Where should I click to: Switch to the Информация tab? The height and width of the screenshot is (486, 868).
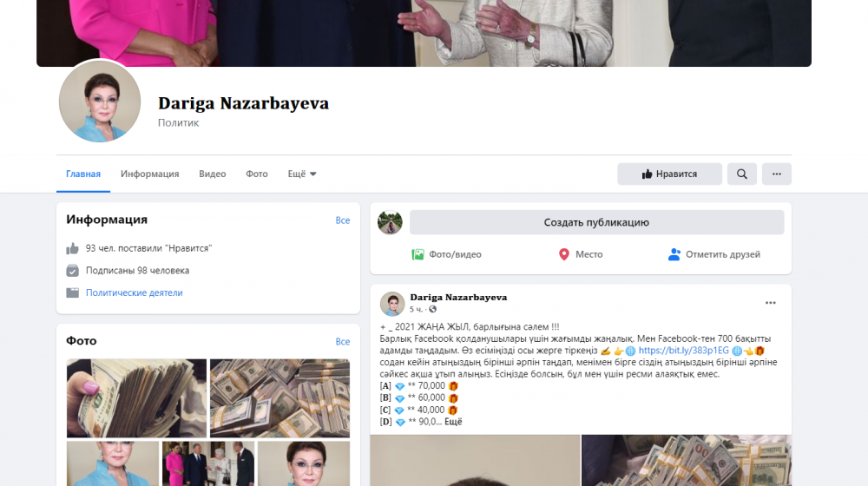point(149,174)
